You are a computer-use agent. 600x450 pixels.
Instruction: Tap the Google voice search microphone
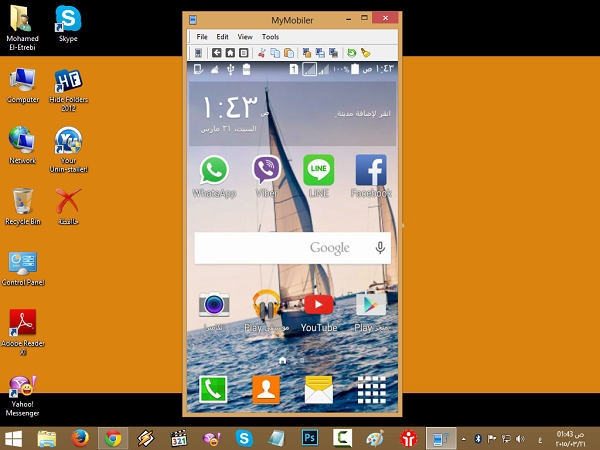coord(380,248)
